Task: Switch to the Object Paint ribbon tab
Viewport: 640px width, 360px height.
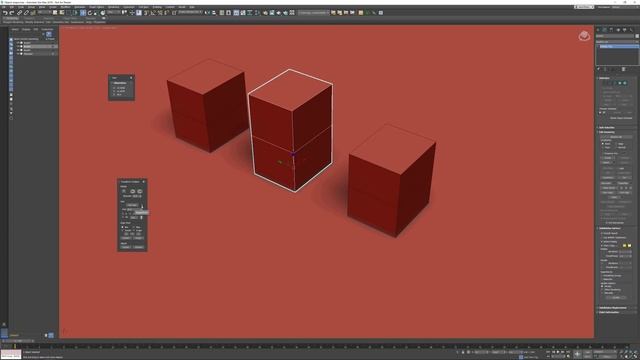Action: 70,18
